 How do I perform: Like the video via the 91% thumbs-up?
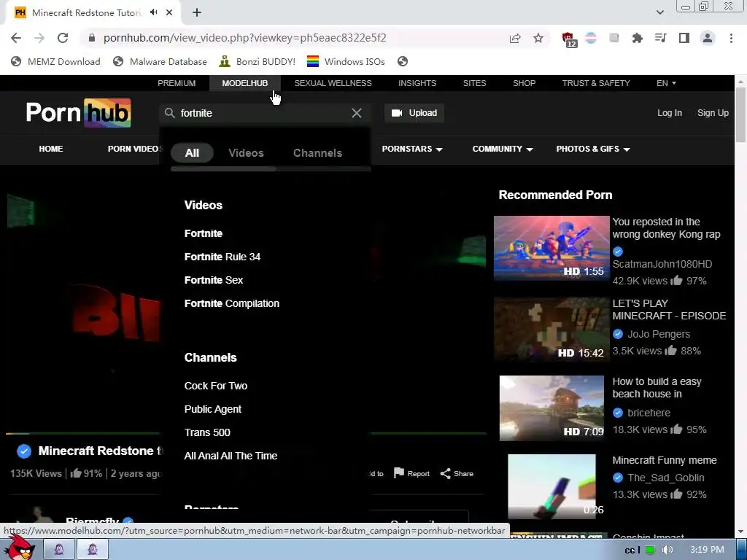pos(86,473)
